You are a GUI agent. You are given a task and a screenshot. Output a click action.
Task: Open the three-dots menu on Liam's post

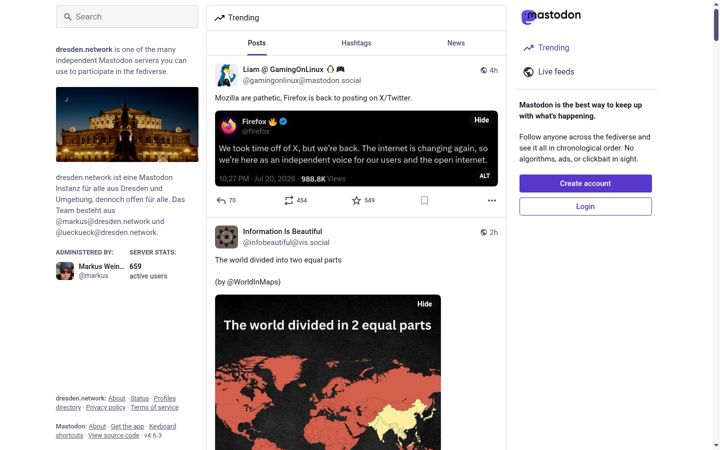(492, 201)
